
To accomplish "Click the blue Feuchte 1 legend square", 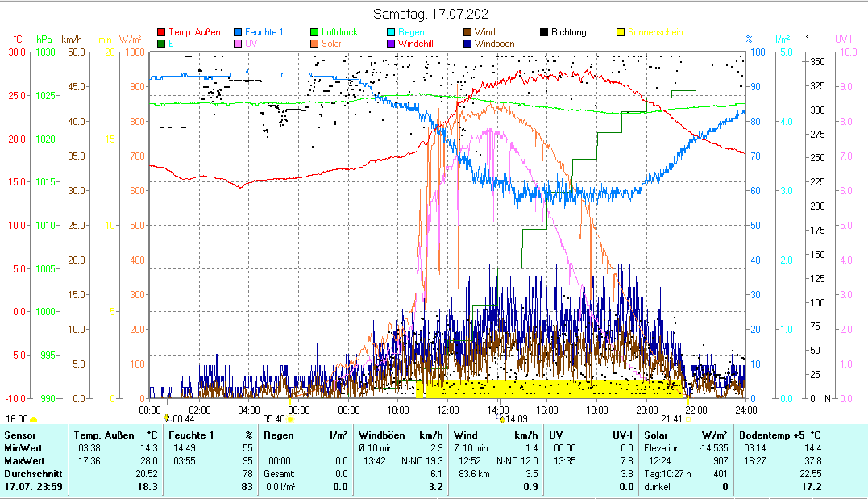I will [x=238, y=33].
